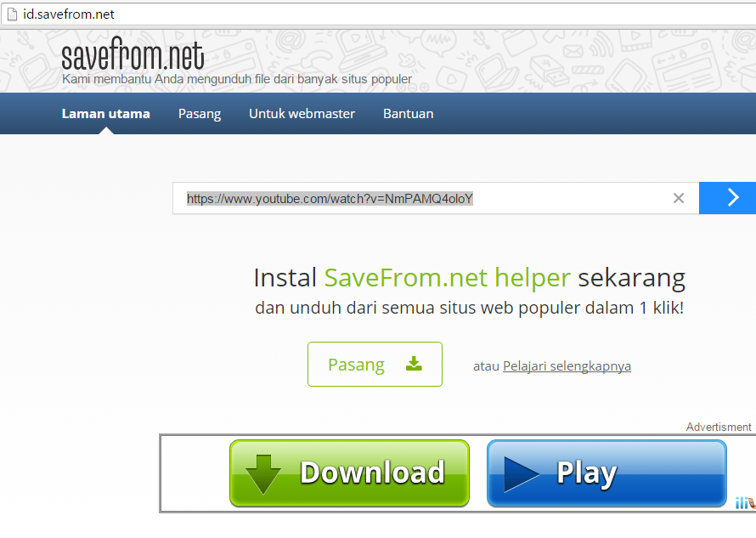Click the SaveFrom.net helper green heading text
Image resolution: width=756 pixels, height=538 pixels.
[448, 279]
